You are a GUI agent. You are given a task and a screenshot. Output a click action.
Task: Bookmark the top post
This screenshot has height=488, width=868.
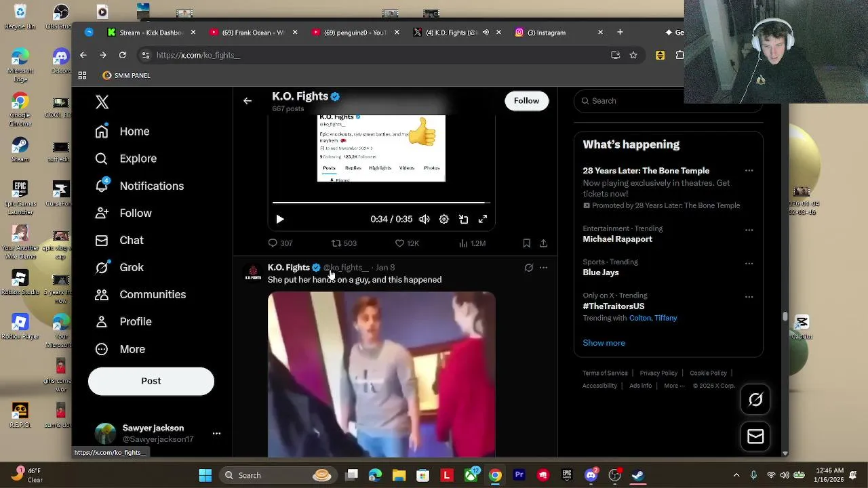click(x=526, y=243)
